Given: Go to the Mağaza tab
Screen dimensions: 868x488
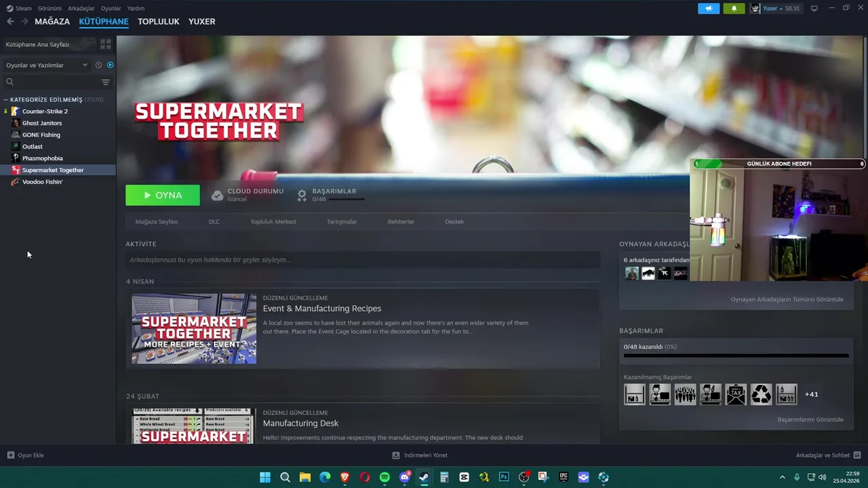Looking at the screenshot, I should coord(52,21).
